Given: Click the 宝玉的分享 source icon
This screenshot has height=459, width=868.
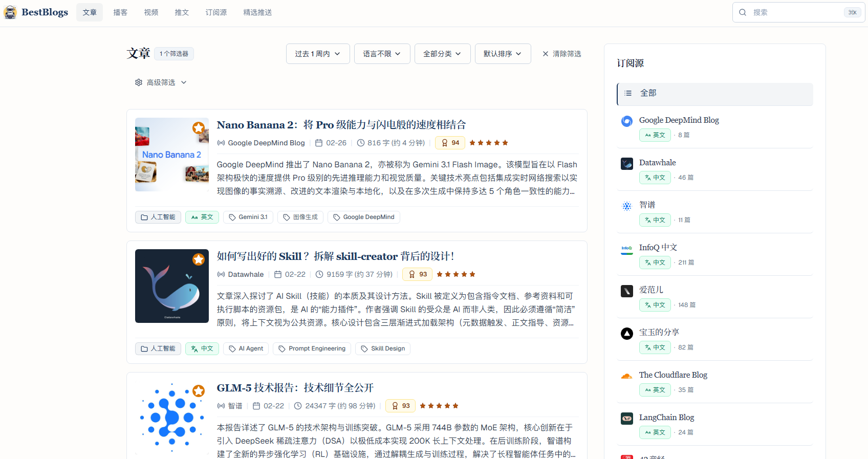Looking at the screenshot, I should 626,334.
